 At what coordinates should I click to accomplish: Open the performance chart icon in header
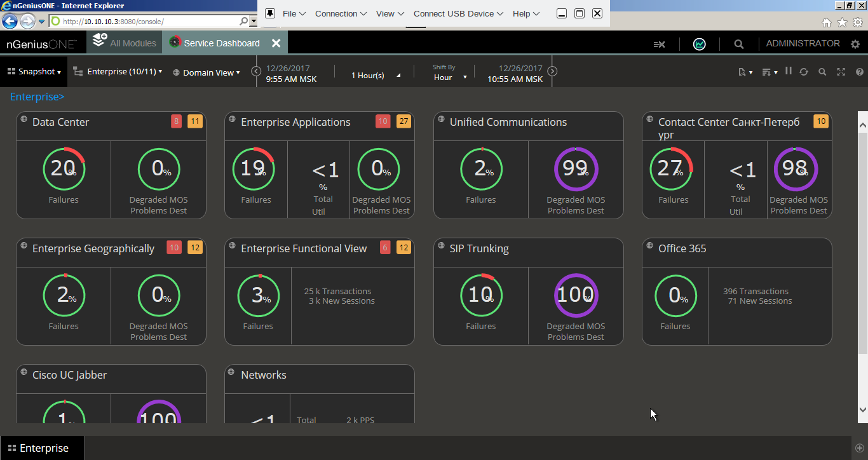(x=699, y=44)
